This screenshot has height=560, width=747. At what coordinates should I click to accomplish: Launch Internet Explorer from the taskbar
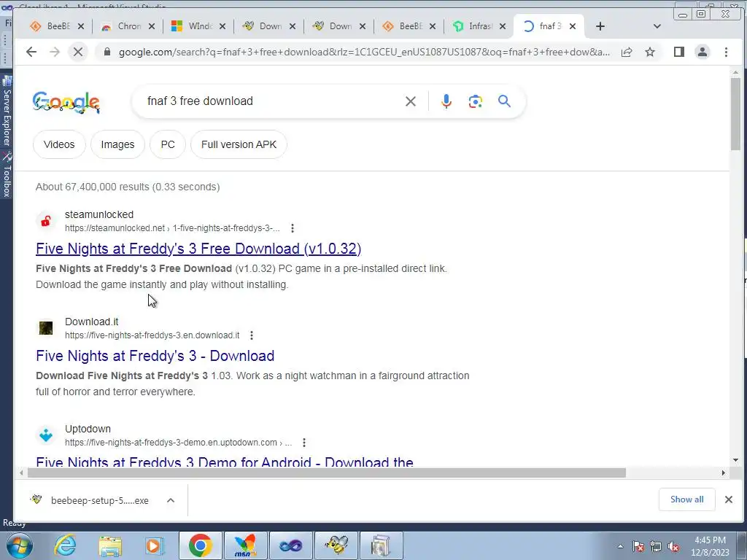coord(65,545)
